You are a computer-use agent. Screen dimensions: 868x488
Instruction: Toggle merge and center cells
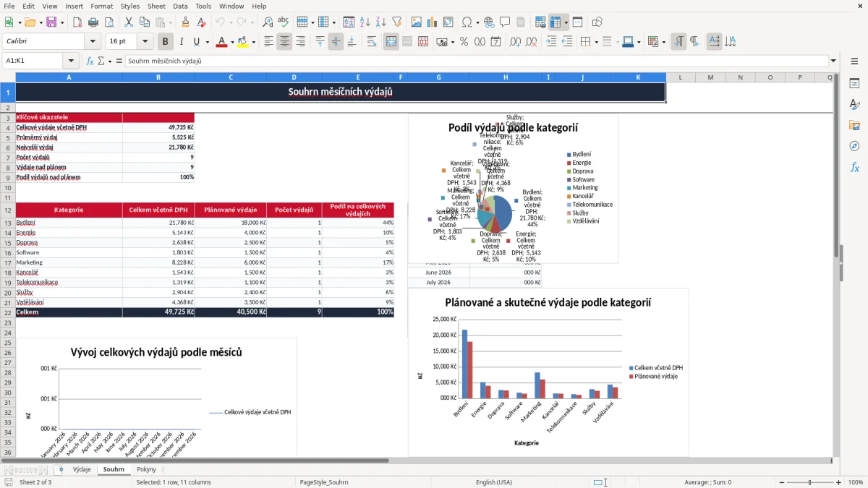pyautogui.click(x=391, y=42)
